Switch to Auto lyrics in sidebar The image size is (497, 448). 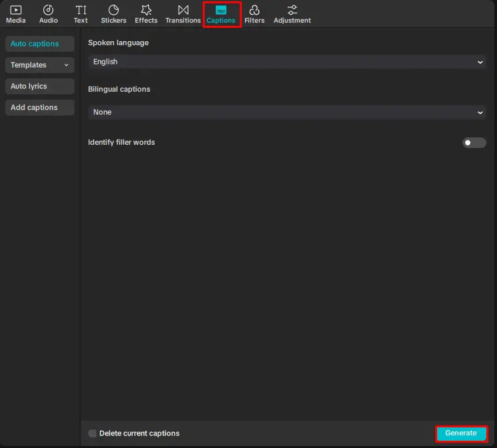pos(39,86)
